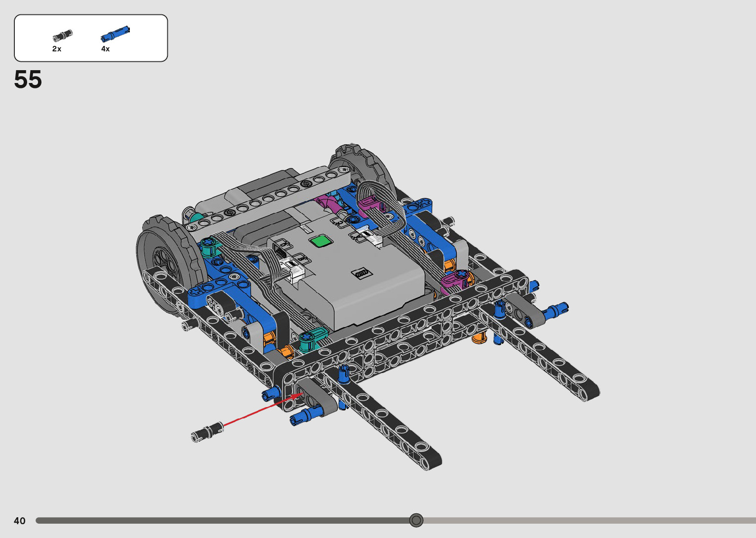Click the filled left portion of progress bar
Image resolution: width=756 pixels, height=538 pixels.
coord(222,521)
